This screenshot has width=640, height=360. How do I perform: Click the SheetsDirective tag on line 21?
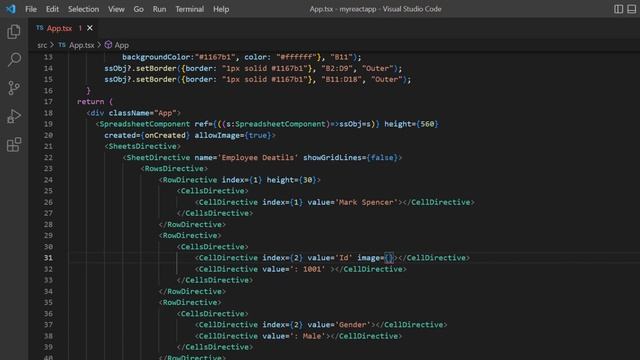point(143,146)
